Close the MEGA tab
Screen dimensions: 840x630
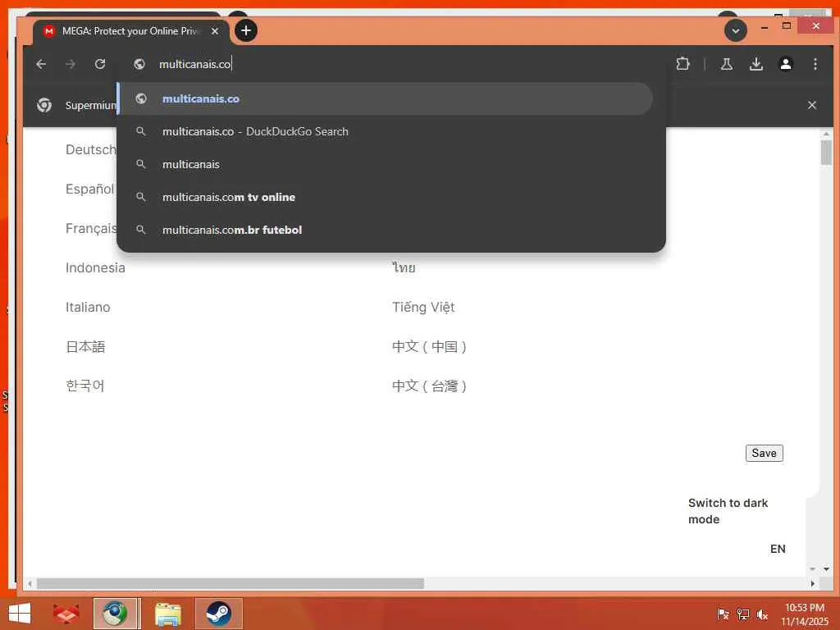pyautogui.click(x=215, y=31)
